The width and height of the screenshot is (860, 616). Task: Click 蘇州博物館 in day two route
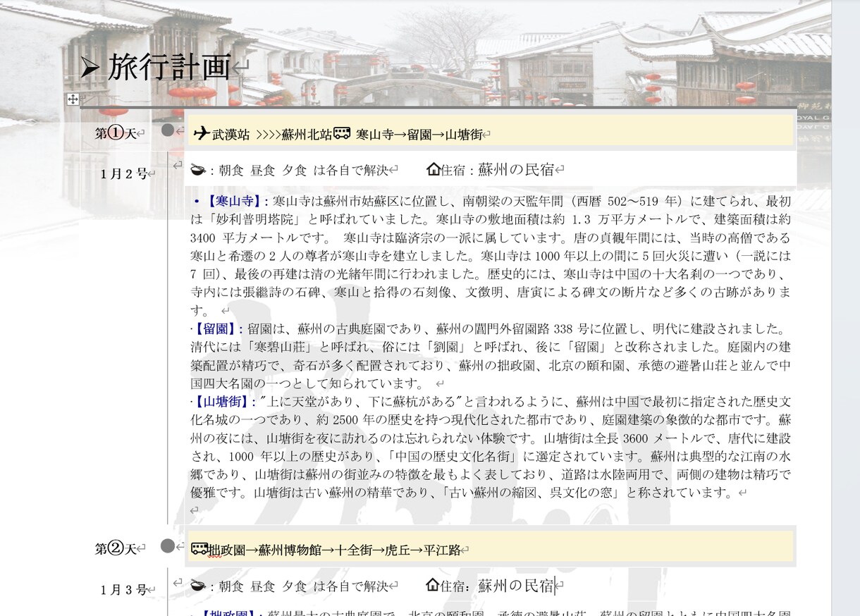(290, 550)
